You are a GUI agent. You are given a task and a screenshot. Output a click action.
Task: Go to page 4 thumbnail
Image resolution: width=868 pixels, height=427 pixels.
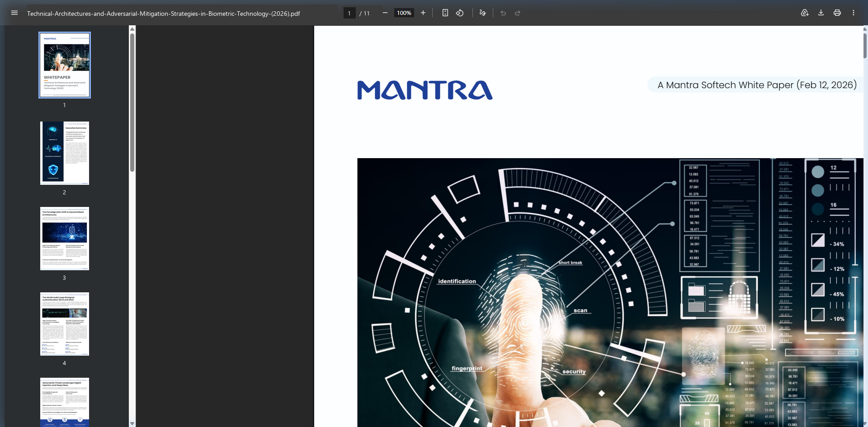65,324
